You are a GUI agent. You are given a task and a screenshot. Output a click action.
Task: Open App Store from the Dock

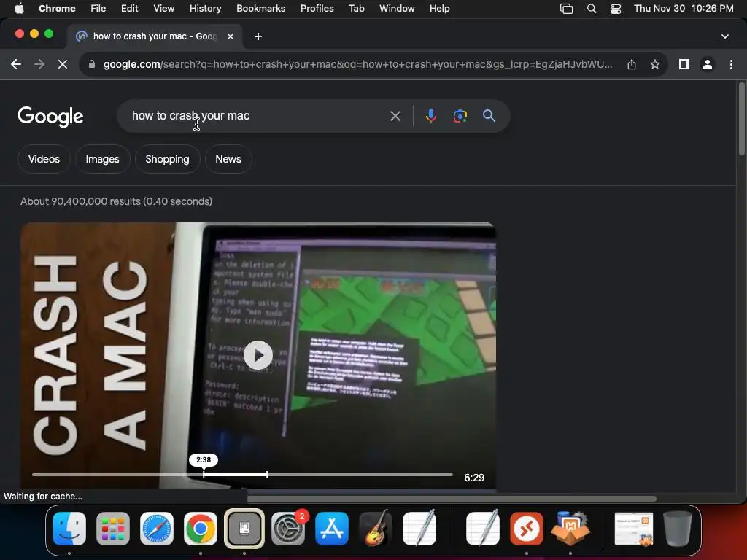point(332,529)
